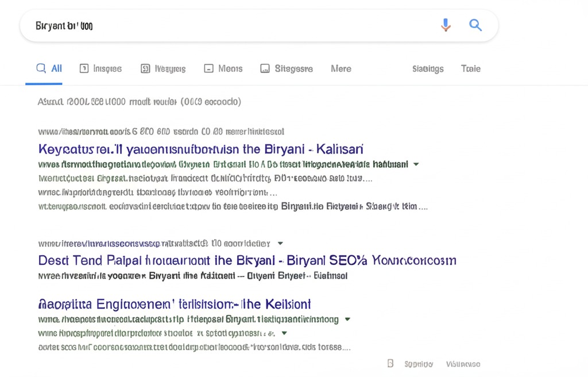Click the small icon left of "Sopvioy"
The height and width of the screenshot is (377, 588).
pos(390,363)
